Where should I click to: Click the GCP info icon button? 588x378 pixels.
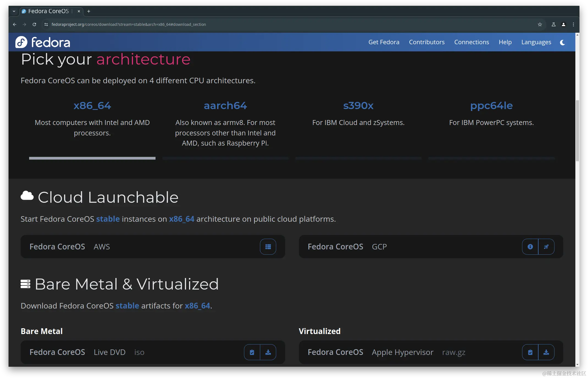coord(530,247)
